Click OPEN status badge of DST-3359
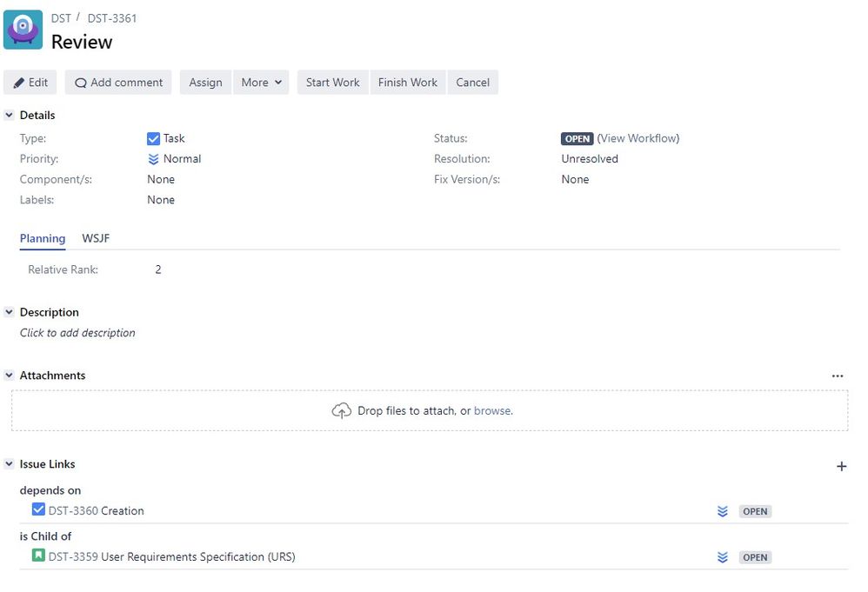The image size is (868, 592). (755, 557)
